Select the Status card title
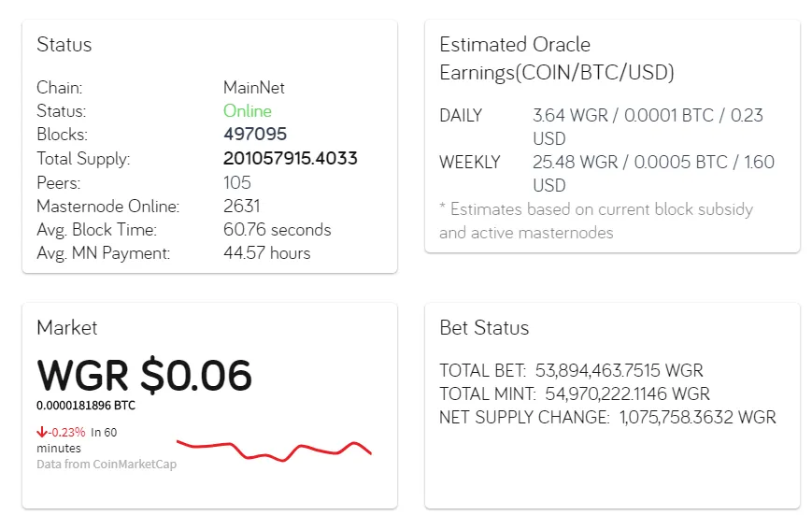This screenshot has width=812, height=515. tap(64, 45)
